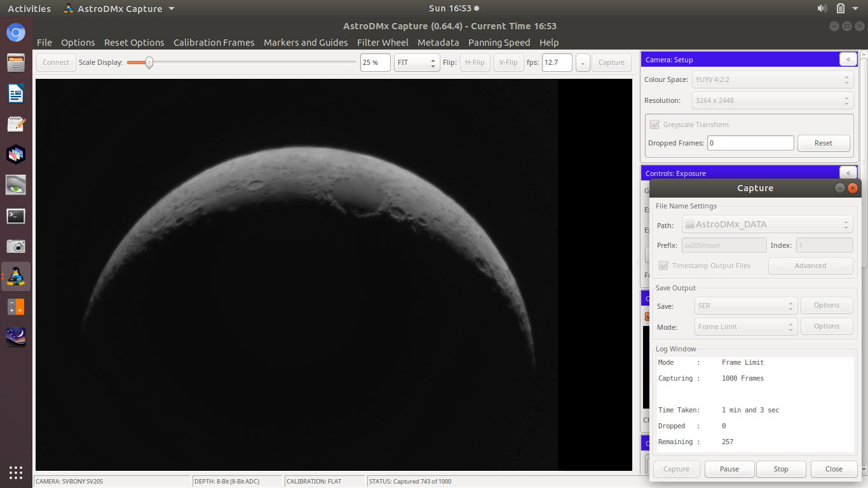868x488 pixels.
Task: Enable horizontal flip with H-Flip
Action: pos(475,62)
